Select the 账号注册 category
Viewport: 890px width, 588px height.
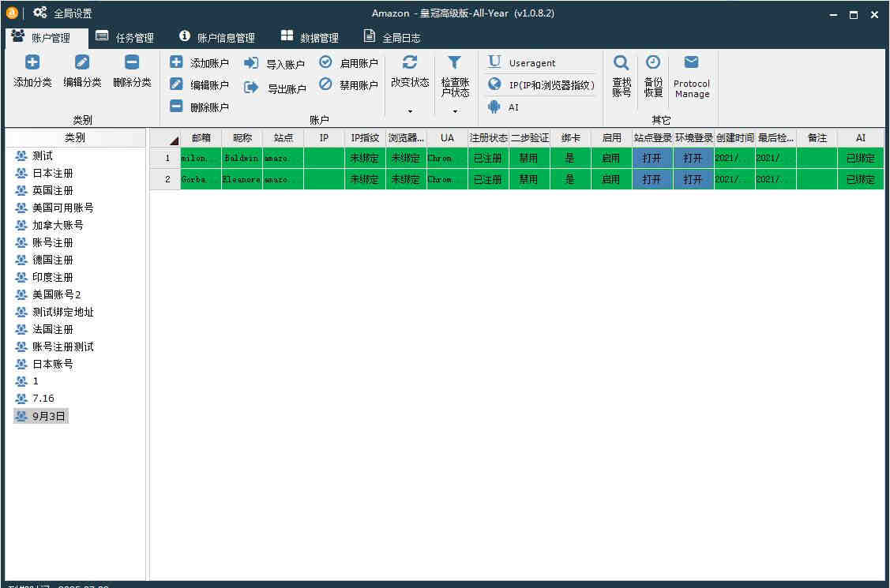point(53,242)
